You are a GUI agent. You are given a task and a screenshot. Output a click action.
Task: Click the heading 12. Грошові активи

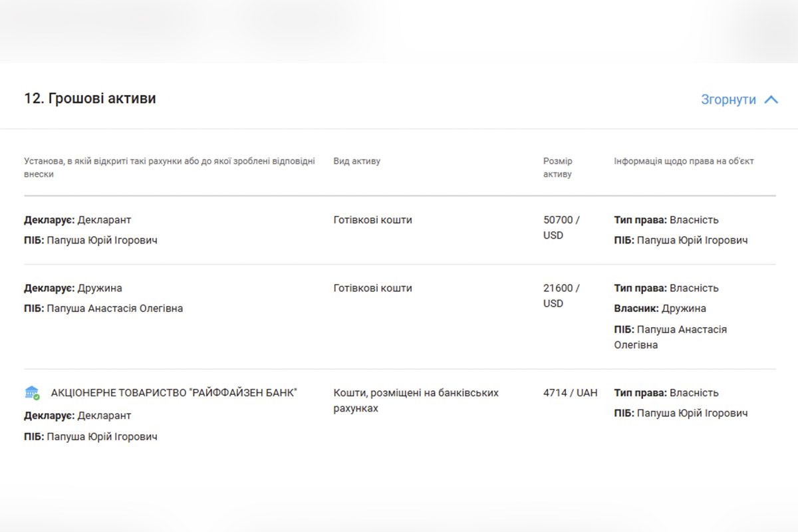coord(90,98)
